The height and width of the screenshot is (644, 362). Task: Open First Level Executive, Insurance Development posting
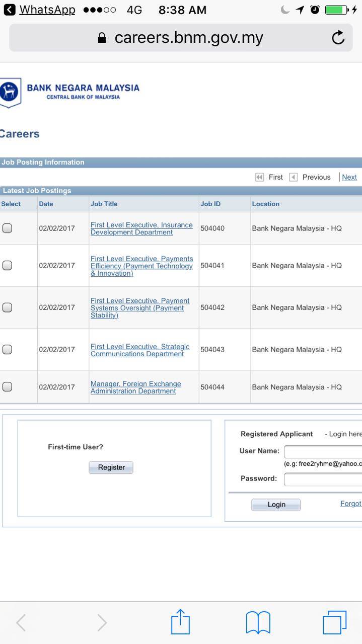[x=141, y=228]
